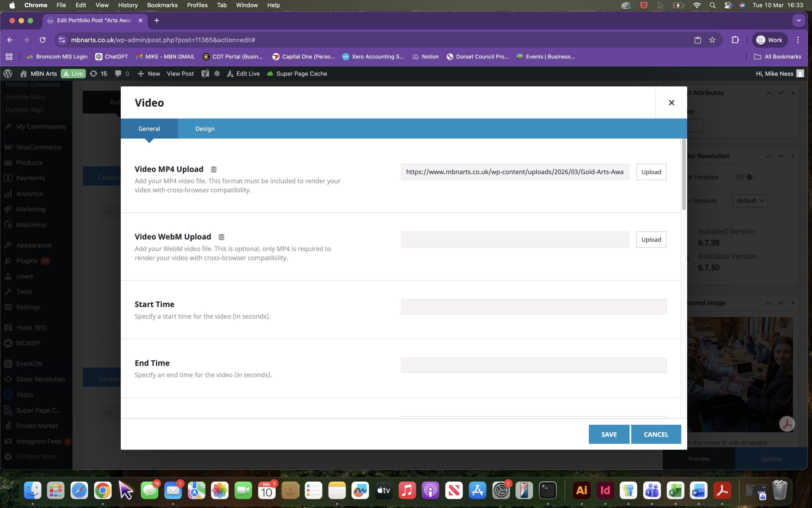This screenshot has height=508, width=812.
Task: Click the SAVE button
Action: 609,434
